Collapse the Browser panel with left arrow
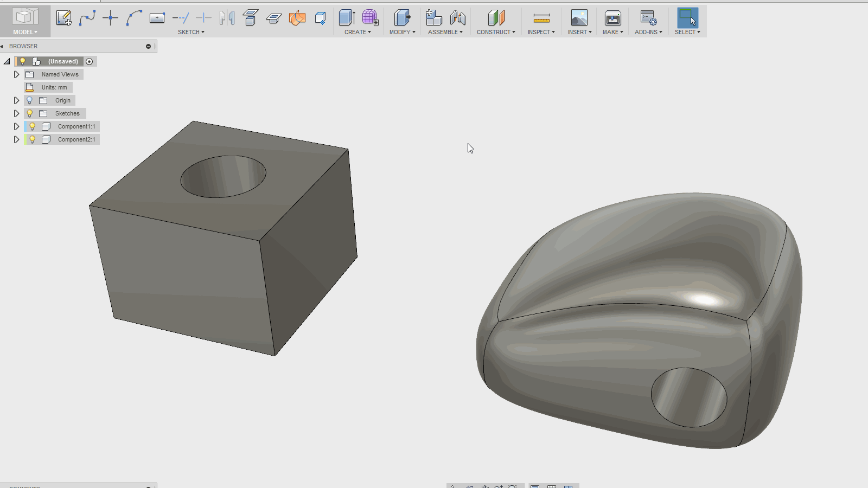 point(2,47)
